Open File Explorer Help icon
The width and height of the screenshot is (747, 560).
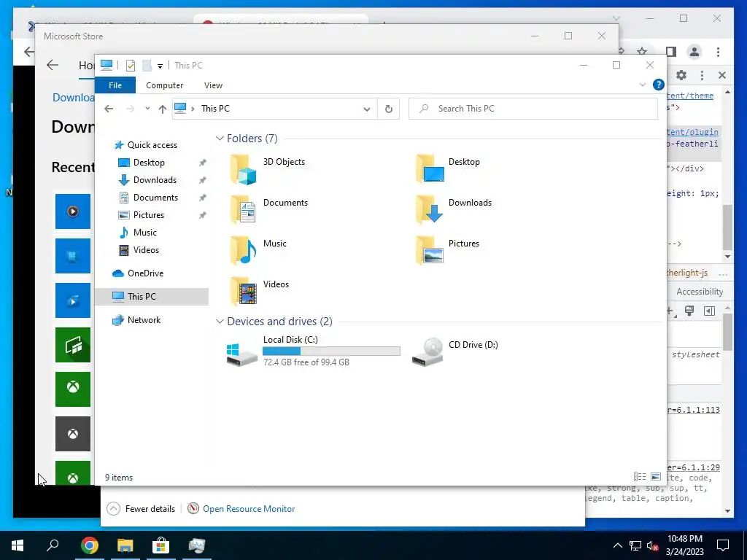pos(659,85)
